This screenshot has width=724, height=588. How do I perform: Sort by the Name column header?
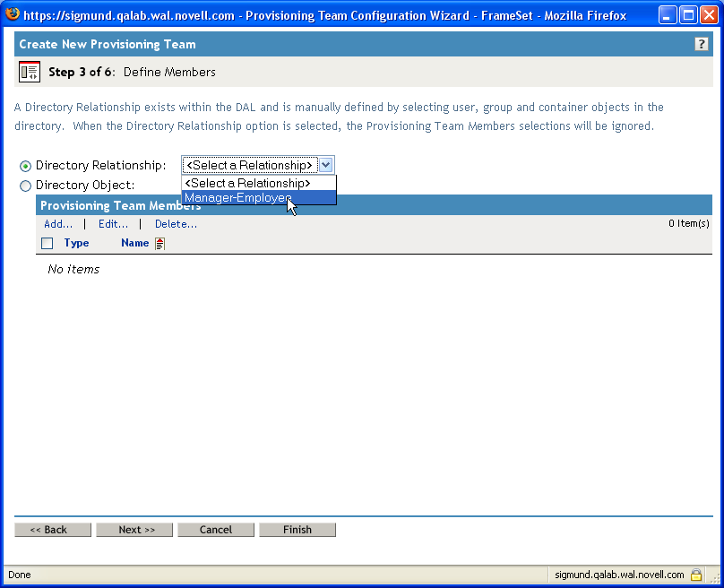(134, 243)
